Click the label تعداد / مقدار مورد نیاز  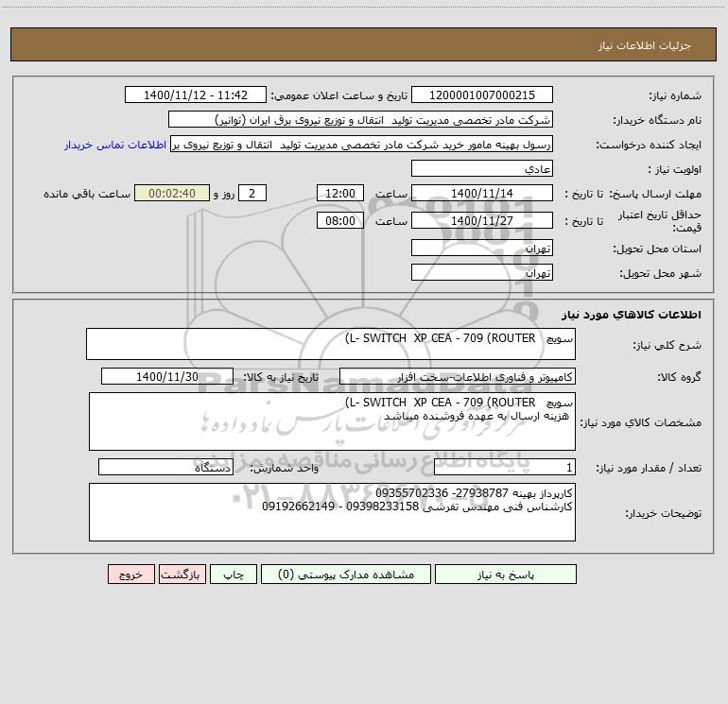649,469
